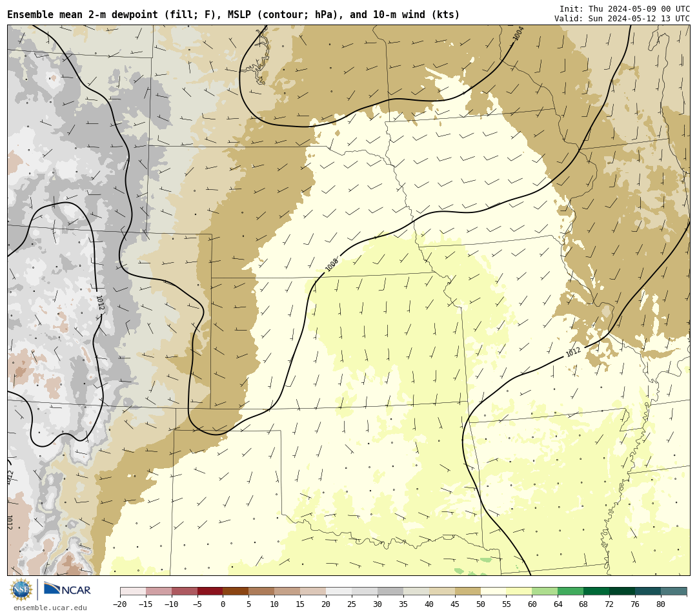Click the NCAR logo

[67, 590]
